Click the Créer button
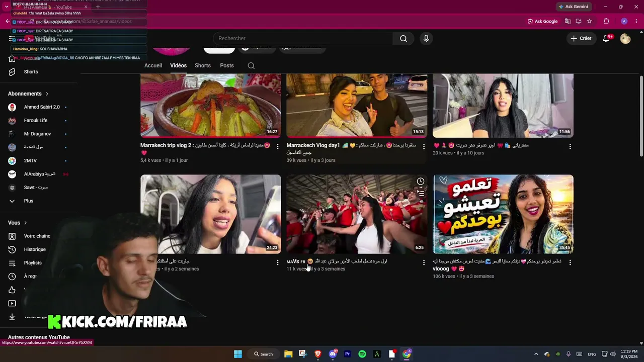The image size is (644, 362). (x=581, y=39)
